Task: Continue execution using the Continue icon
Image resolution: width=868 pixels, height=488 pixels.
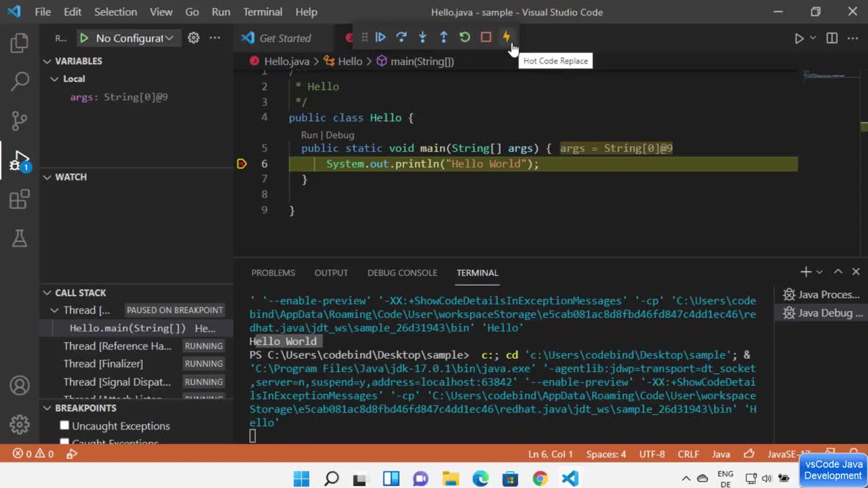Action: click(x=380, y=37)
